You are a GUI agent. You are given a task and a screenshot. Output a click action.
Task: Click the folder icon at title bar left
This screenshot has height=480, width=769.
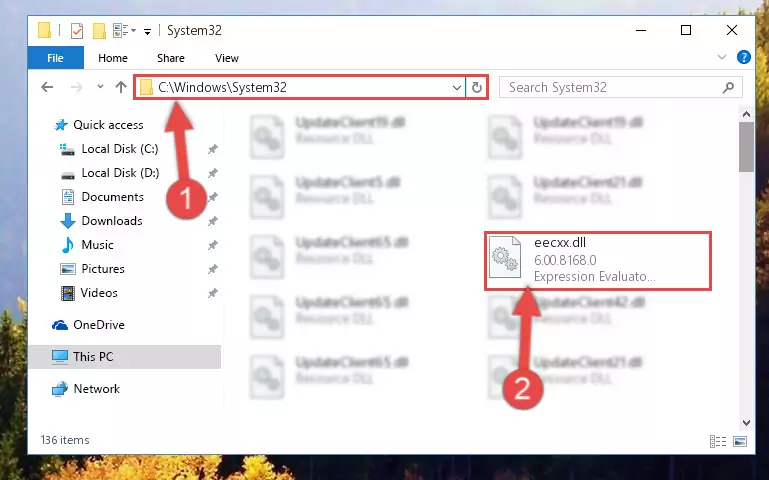[45, 30]
